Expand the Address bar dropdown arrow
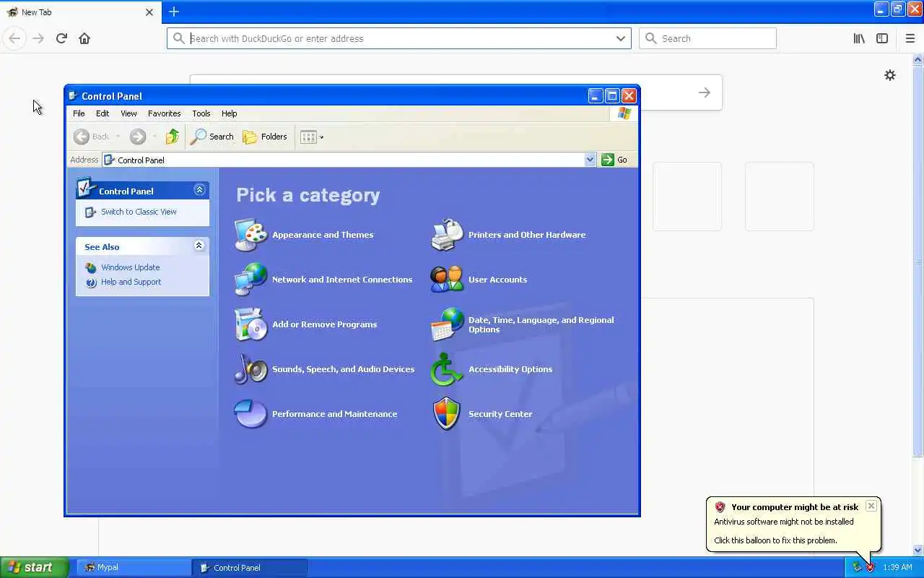 pyautogui.click(x=590, y=160)
